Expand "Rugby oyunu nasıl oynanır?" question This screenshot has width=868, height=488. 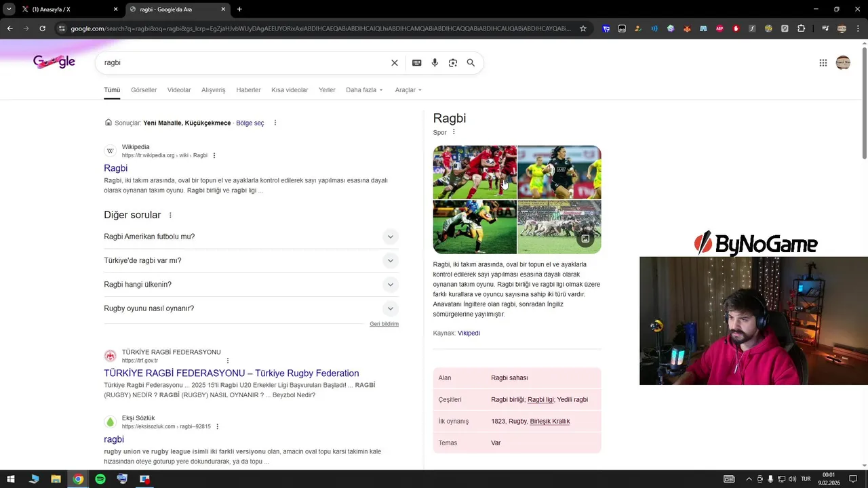point(251,308)
